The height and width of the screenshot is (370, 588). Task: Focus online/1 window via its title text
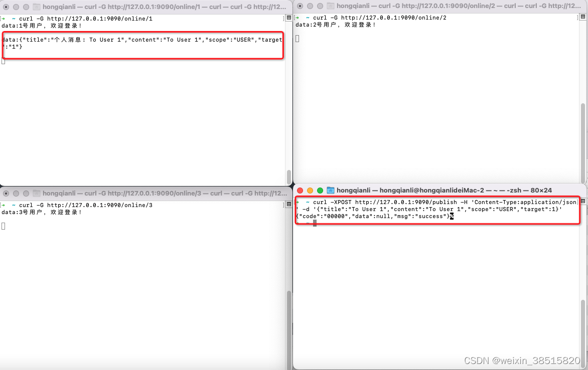[164, 7]
